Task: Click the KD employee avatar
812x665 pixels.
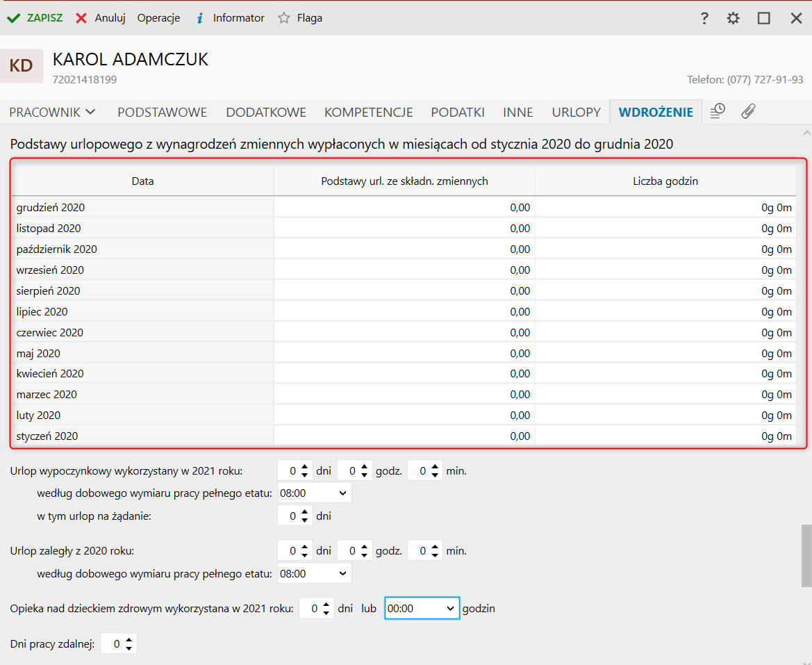Action: pos(21,66)
